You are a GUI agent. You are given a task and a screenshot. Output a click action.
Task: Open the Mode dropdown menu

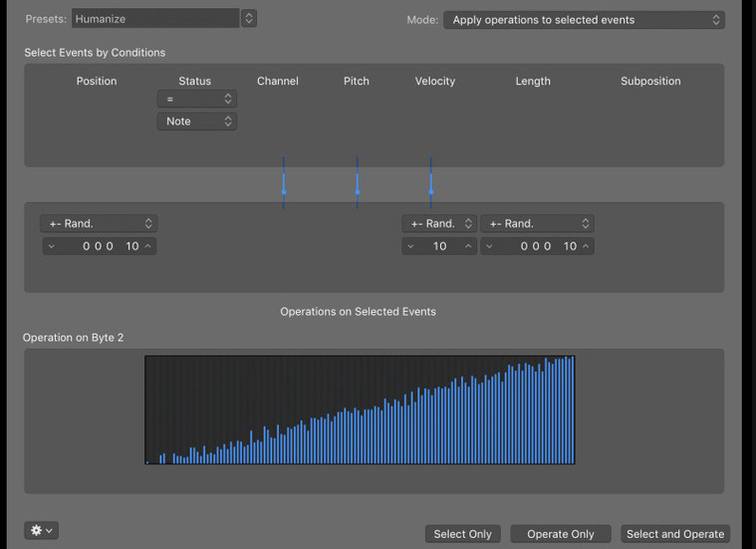(x=584, y=20)
